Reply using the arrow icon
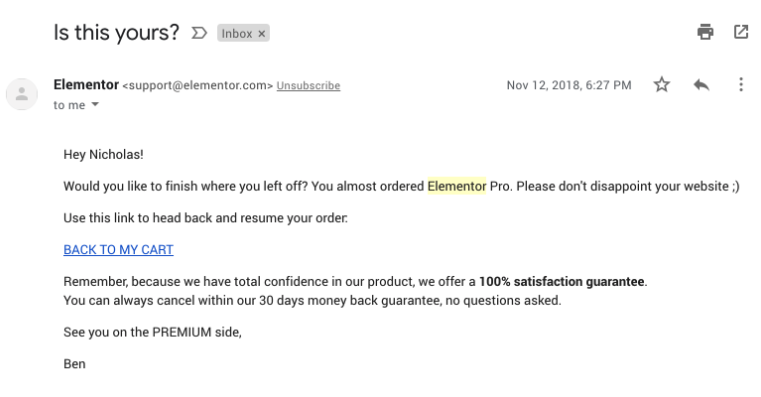 pos(701,85)
